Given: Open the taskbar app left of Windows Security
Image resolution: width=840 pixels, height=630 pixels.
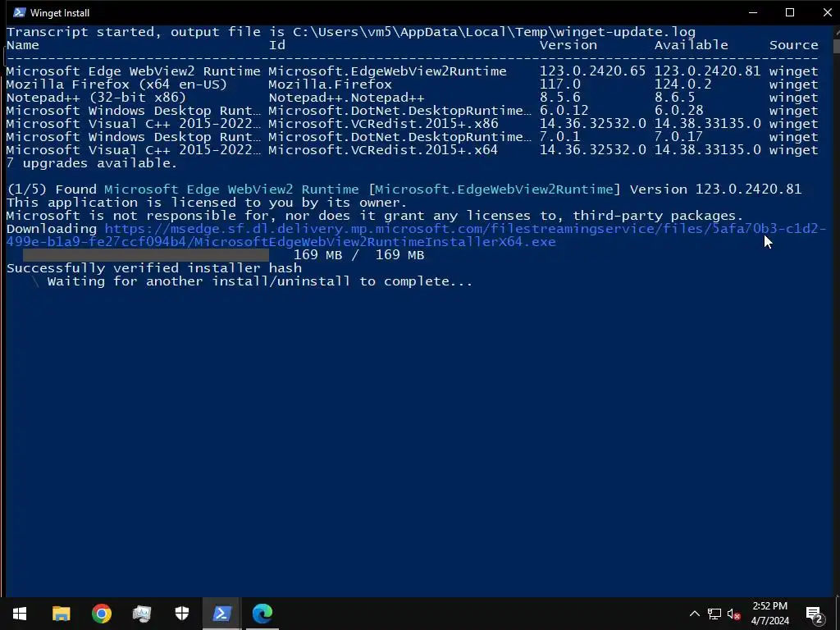Looking at the screenshot, I should (142, 614).
